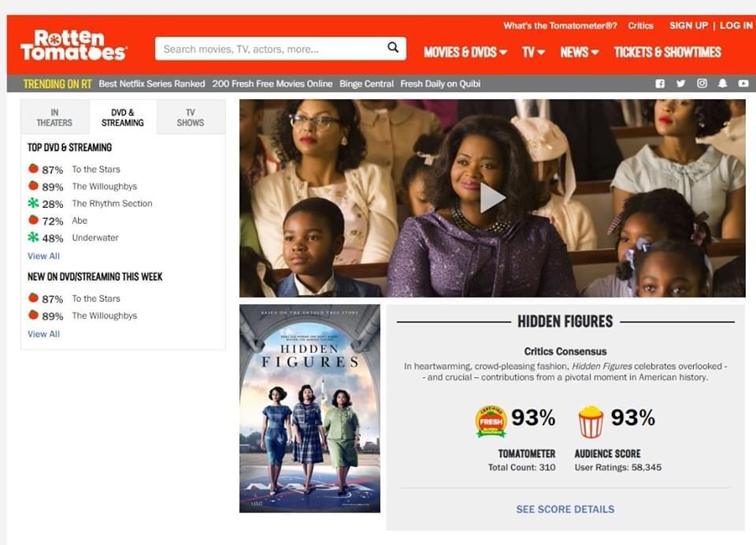Viewport: 756px width, 545px height.
Task: Click the audience score popcorn icon
Action: tap(591, 421)
